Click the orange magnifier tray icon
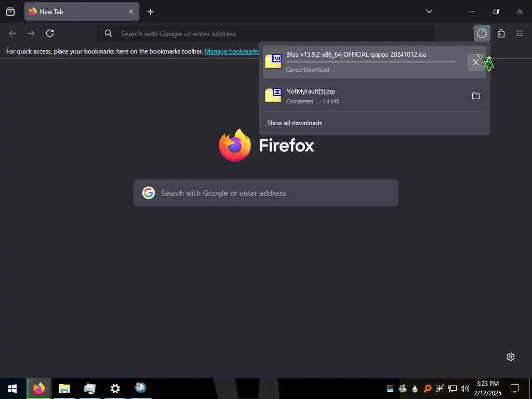Viewport: 532px width, 399px height. point(428,389)
